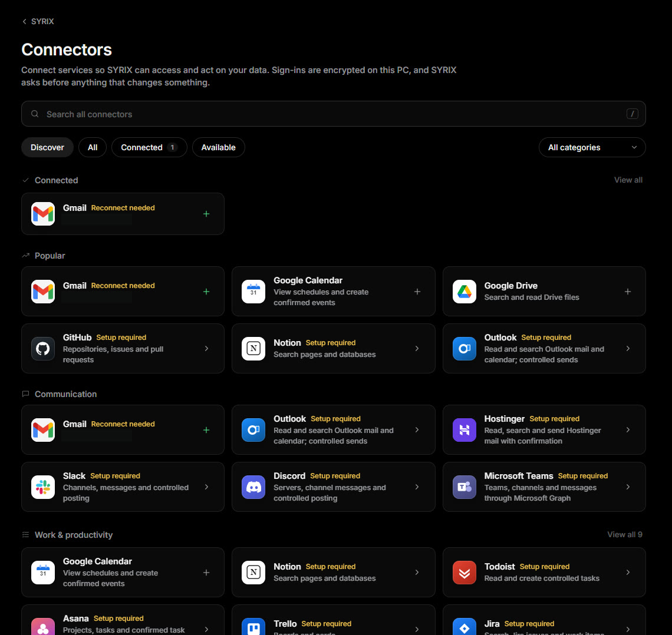Viewport: 672px width, 635px height.
Task: Click the Discord logo icon
Action: pos(253,487)
